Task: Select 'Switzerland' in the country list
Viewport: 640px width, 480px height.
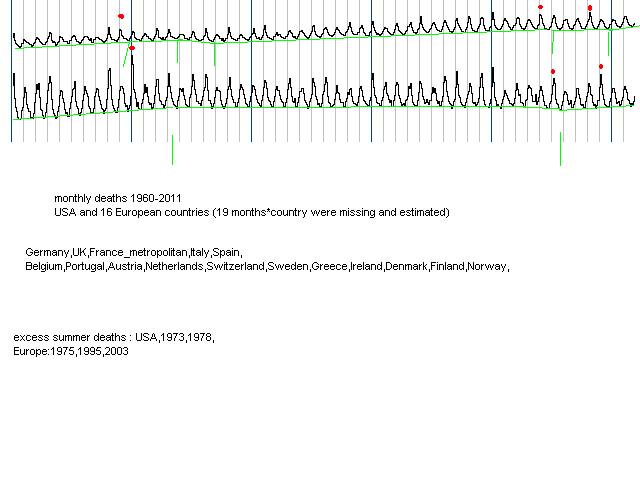Action: [x=235, y=267]
